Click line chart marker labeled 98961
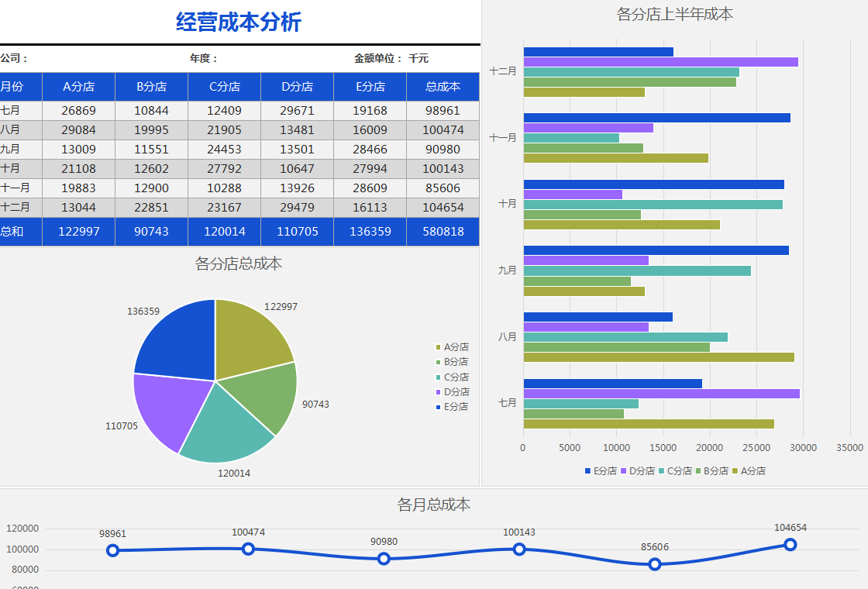This screenshot has height=589, width=868. coord(113,551)
